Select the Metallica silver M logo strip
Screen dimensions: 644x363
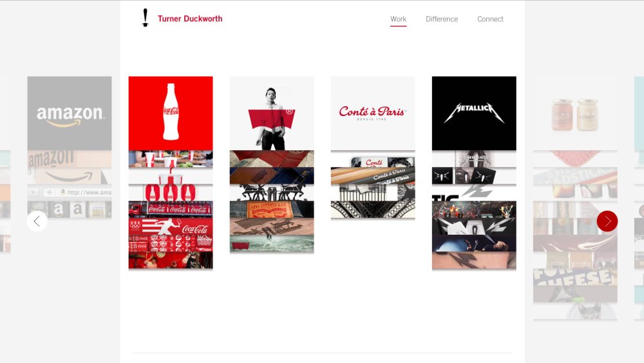point(474,226)
